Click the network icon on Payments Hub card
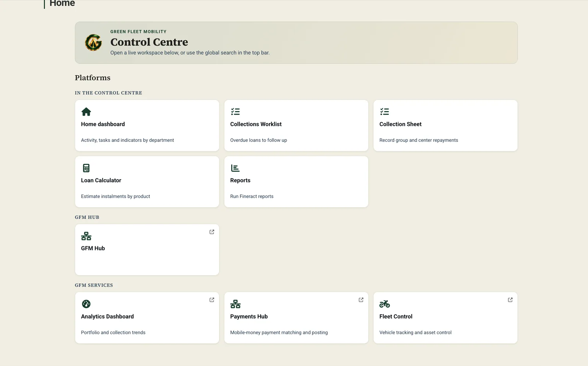Viewport: 588px width, 366px height. click(x=235, y=304)
